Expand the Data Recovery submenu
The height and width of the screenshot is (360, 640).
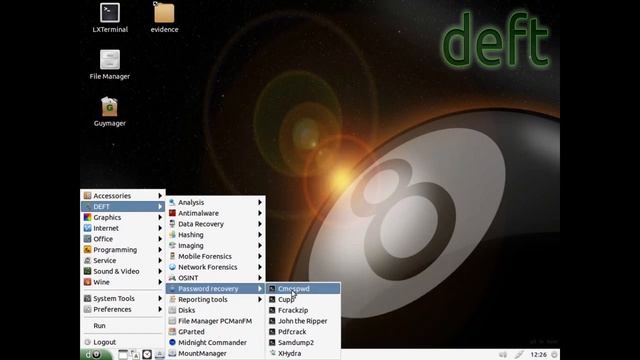216,224
